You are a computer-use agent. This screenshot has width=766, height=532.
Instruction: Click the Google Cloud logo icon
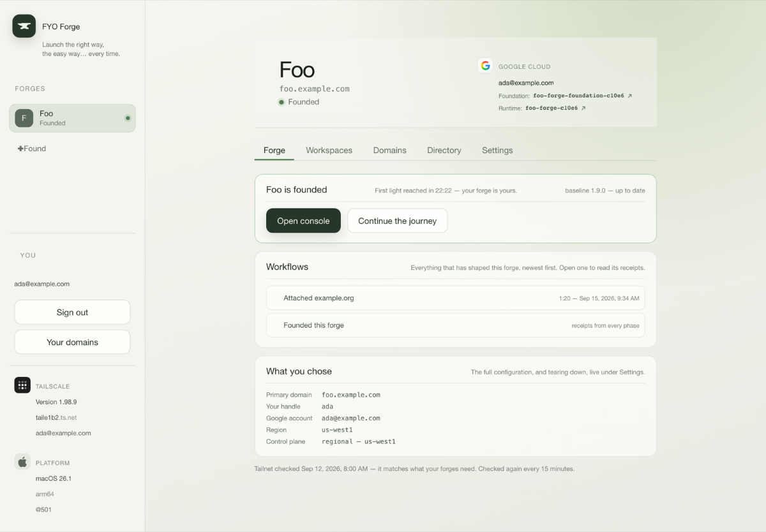tap(486, 66)
